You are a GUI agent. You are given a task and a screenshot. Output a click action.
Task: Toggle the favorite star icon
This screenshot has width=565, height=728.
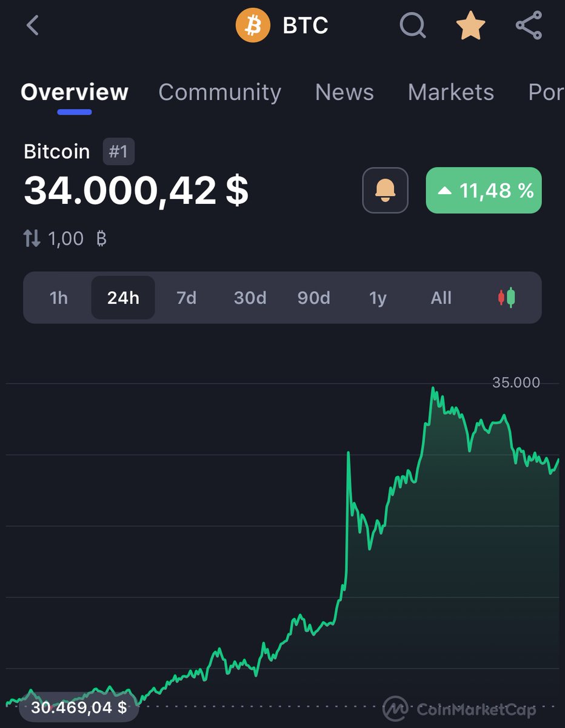point(470,25)
